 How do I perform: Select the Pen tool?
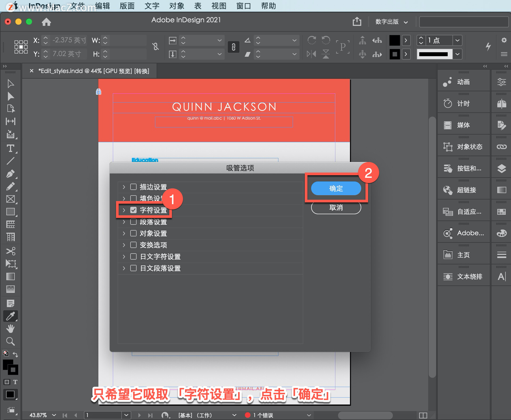(10, 174)
